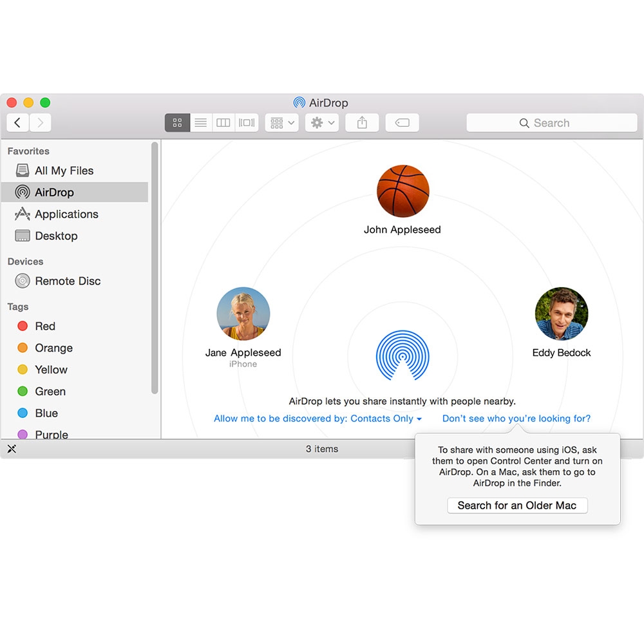644x644 pixels.
Task: Select the Orange tag
Action: [x=75, y=348]
